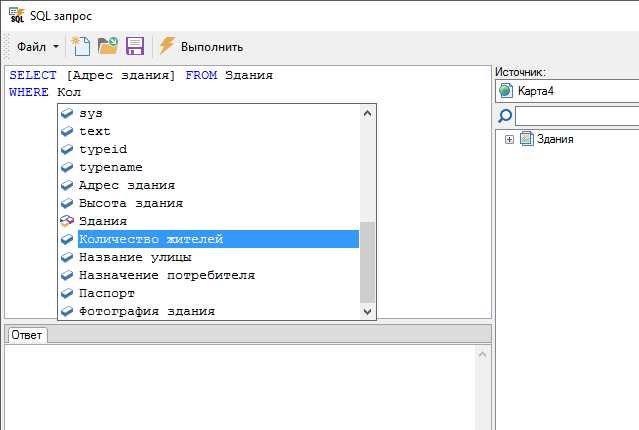The height and width of the screenshot is (430, 639).
Task: Select Фотография здания in autocomplete list
Action: tap(146, 311)
